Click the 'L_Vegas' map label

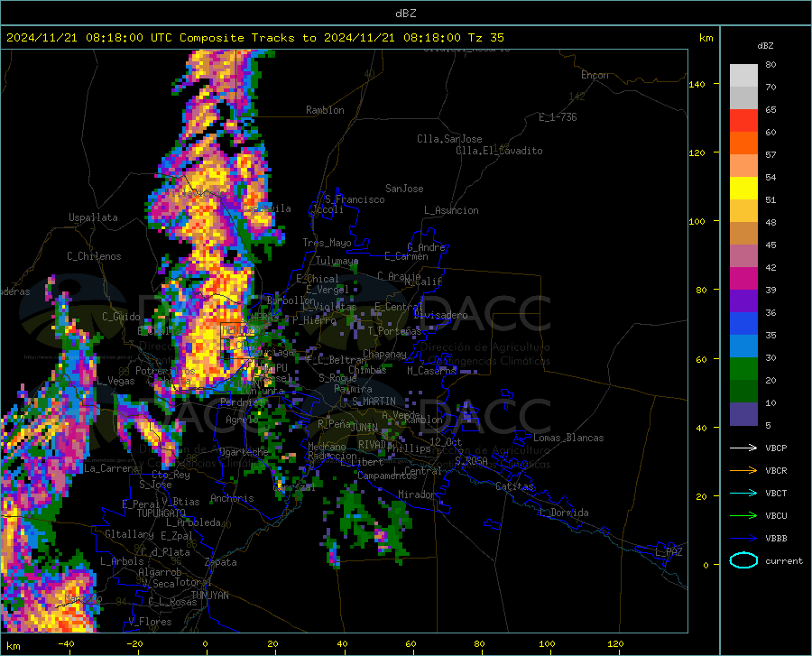[116, 381]
